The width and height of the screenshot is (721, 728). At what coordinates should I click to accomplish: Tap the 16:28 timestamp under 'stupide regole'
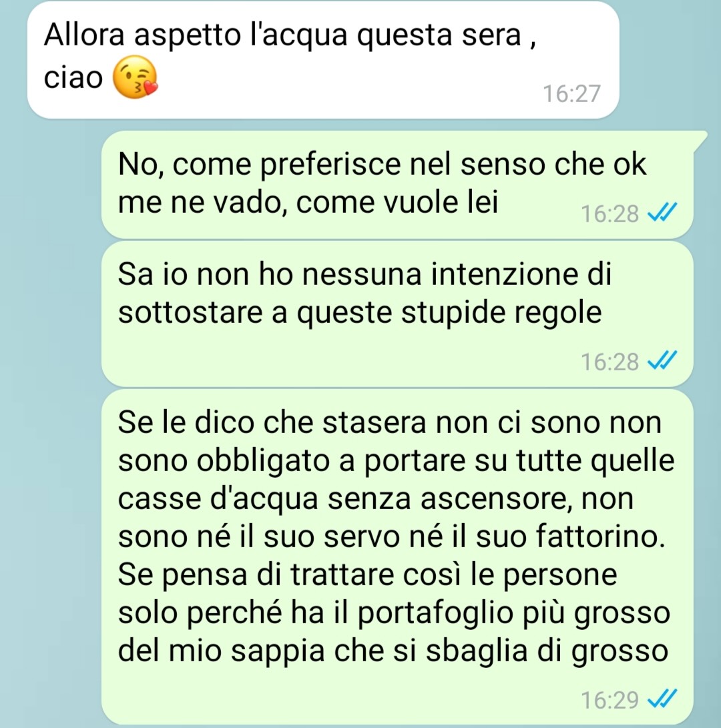click(x=610, y=362)
